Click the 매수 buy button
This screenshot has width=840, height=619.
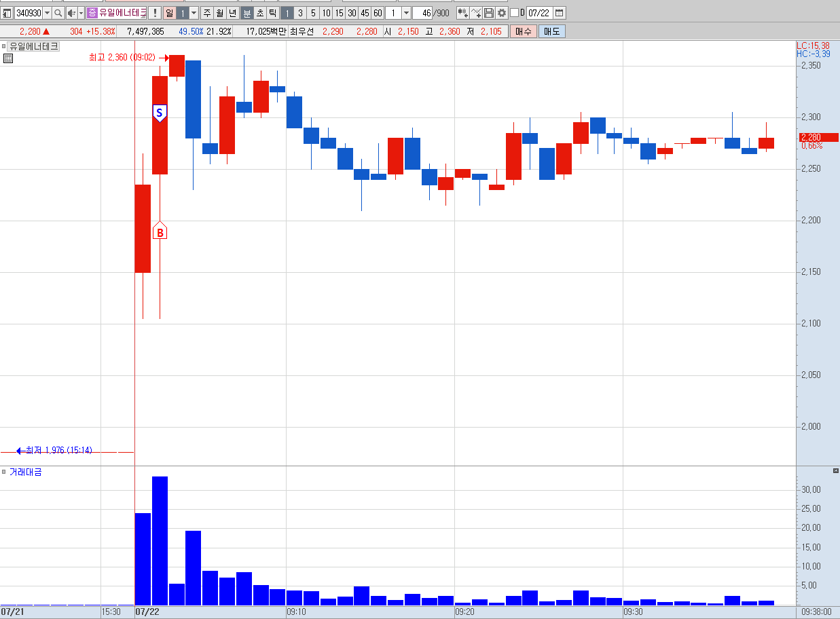click(x=524, y=31)
